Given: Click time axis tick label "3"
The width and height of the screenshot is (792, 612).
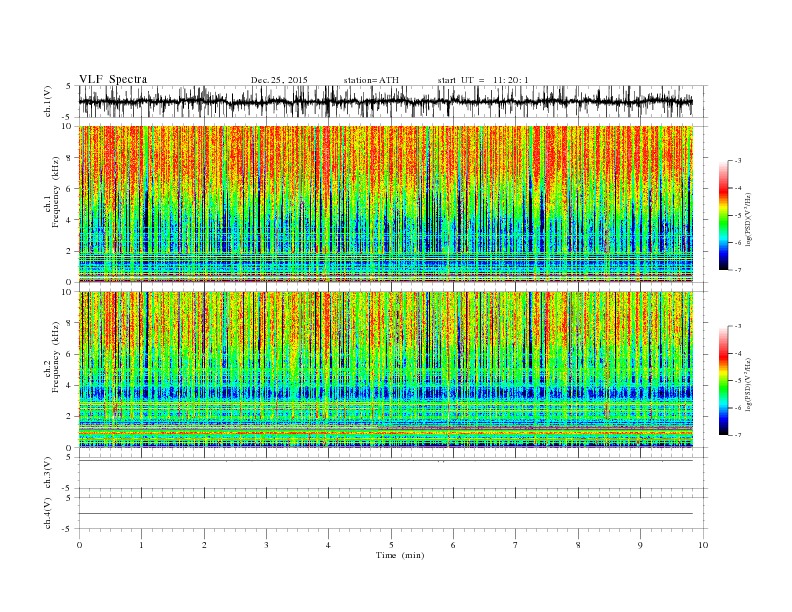Looking at the screenshot, I should [x=266, y=545].
